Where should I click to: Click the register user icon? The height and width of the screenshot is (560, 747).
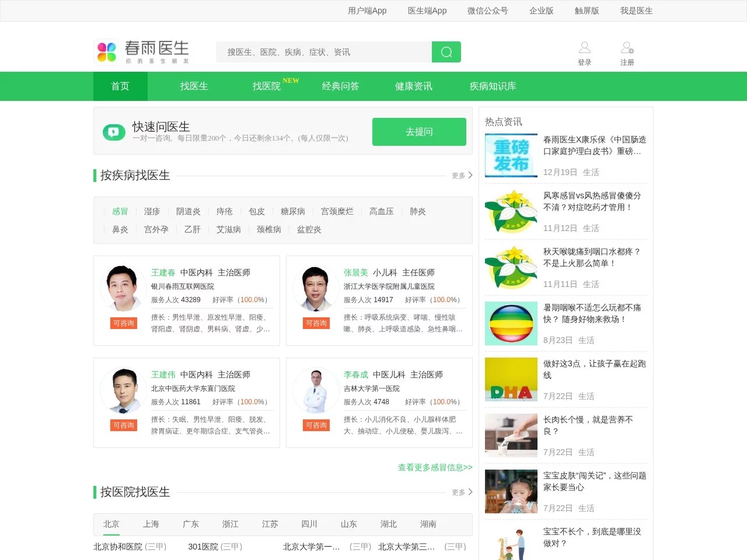[627, 48]
